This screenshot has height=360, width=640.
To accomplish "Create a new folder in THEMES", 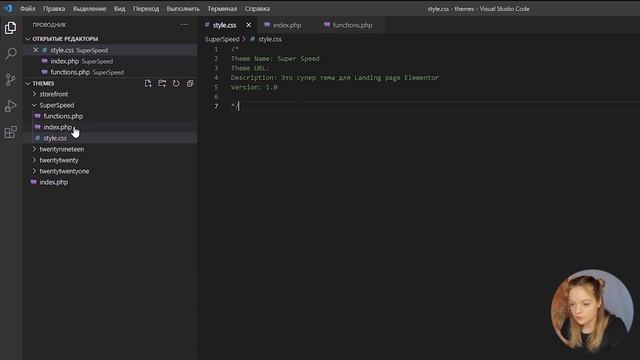I will (x=162, y=84).
